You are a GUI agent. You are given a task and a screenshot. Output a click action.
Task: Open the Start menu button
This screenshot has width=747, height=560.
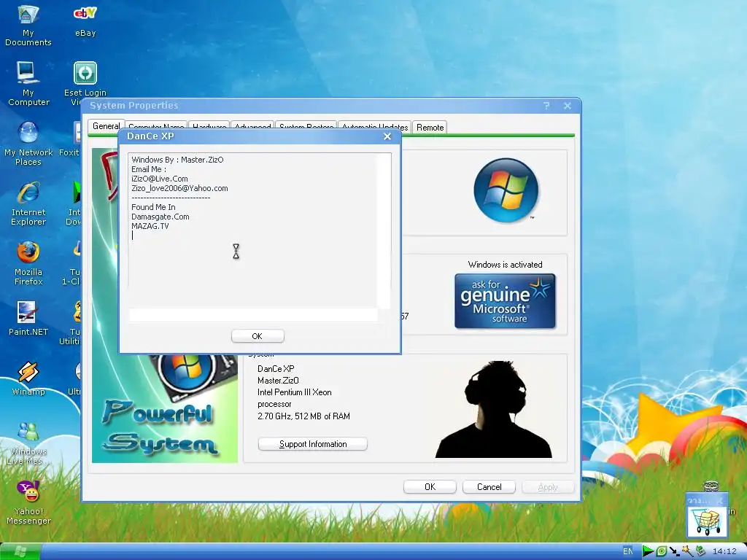20,551
